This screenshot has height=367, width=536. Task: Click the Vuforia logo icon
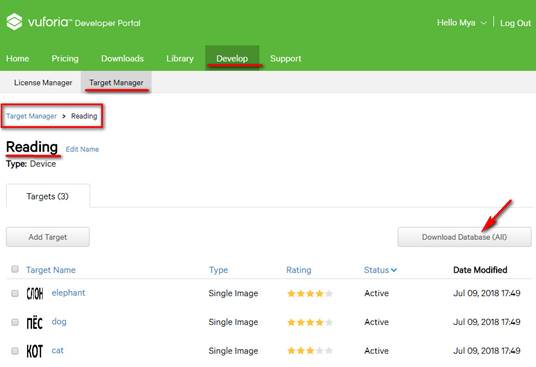tap(14, 22)
